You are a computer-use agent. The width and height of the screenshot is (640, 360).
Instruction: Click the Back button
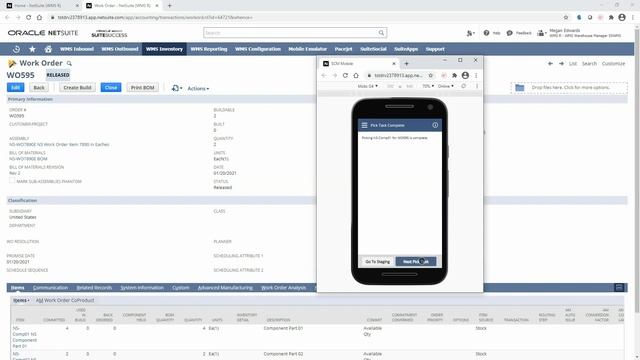point(39,87)
